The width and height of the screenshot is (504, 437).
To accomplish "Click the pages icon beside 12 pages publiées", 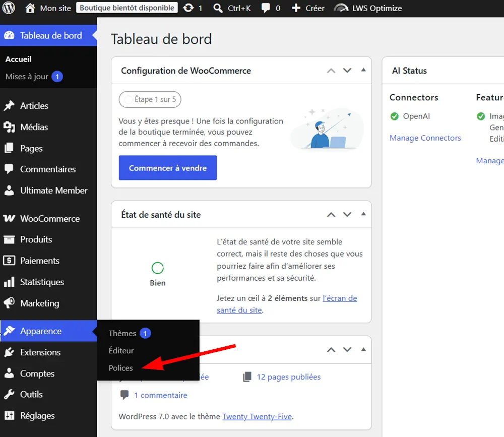I will point(247,377).
